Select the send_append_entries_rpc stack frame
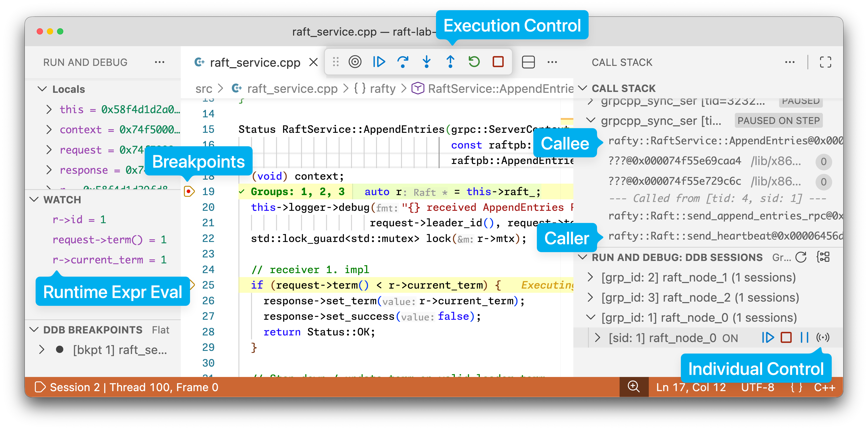868x430 pixels. [726, 216]
